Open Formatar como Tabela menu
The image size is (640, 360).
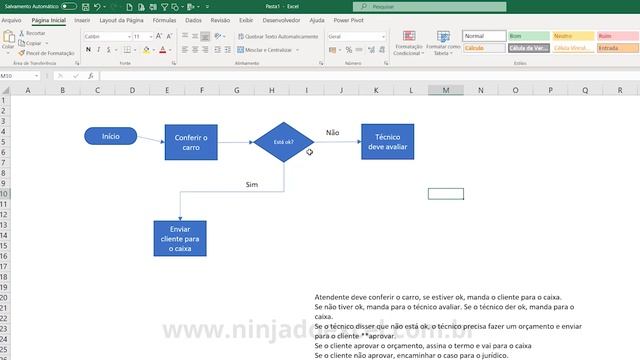coord(443,43)
